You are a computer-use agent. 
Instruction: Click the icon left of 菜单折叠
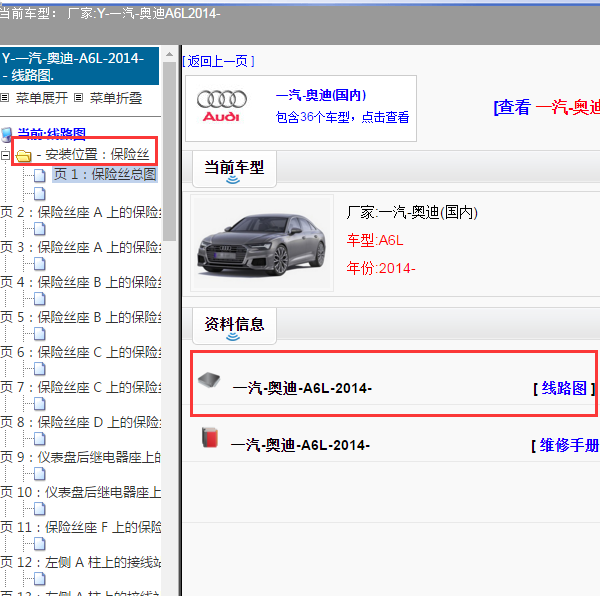click(78, 98)
